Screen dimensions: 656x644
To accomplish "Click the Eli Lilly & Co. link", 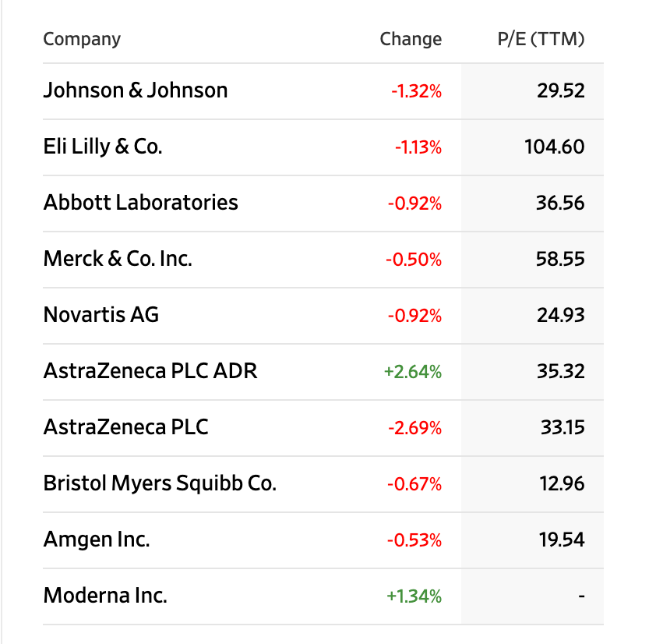I will (103, 147).
